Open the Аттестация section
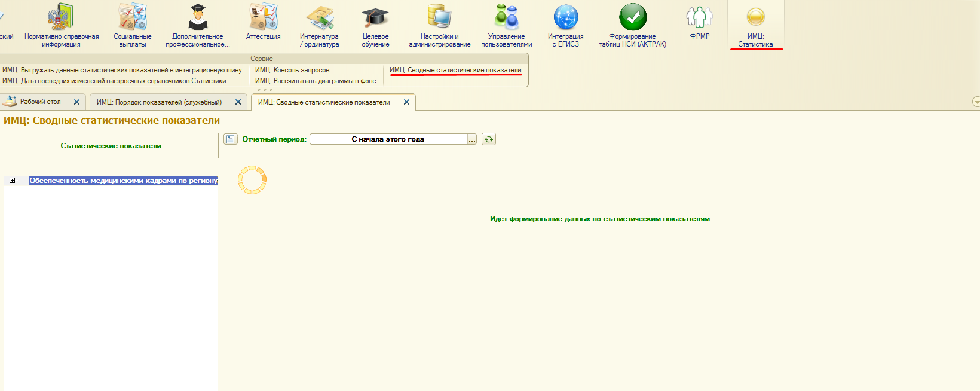The image size is (980, 391). point(263,24)
